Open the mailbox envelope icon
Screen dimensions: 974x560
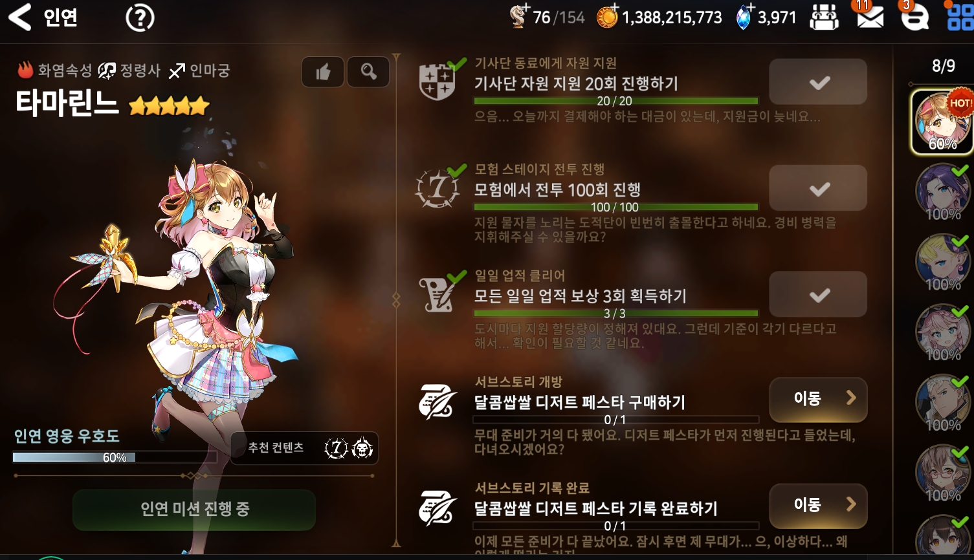tap(870, 17)
